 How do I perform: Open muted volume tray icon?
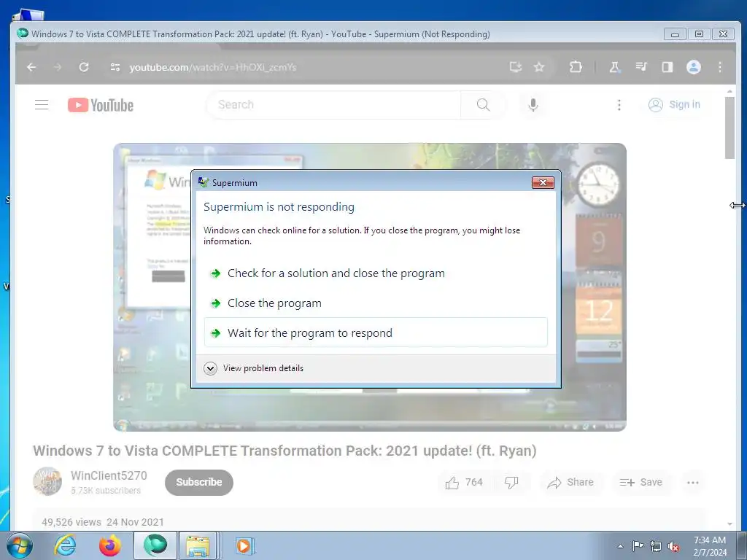tap(673, 546)
